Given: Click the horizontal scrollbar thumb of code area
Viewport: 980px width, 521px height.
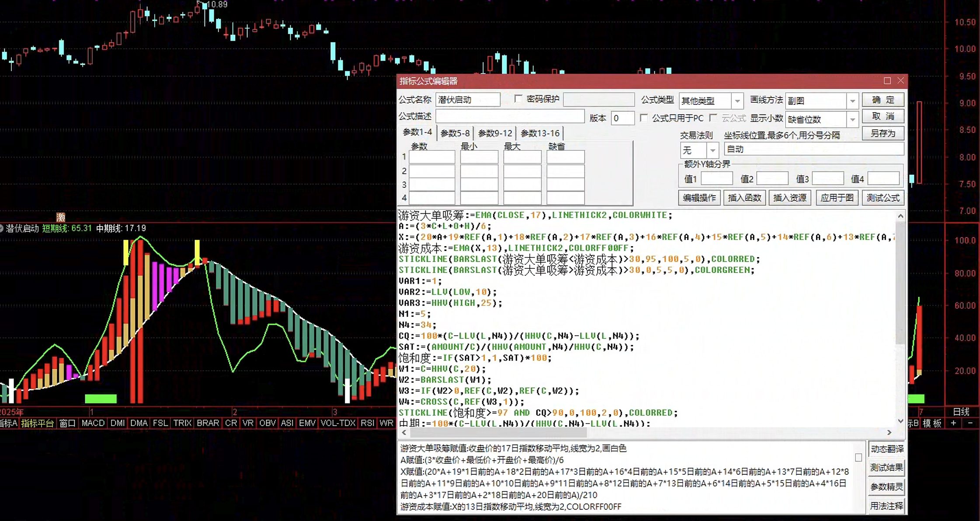Looking at the screenshot, I should click(498, 432).
